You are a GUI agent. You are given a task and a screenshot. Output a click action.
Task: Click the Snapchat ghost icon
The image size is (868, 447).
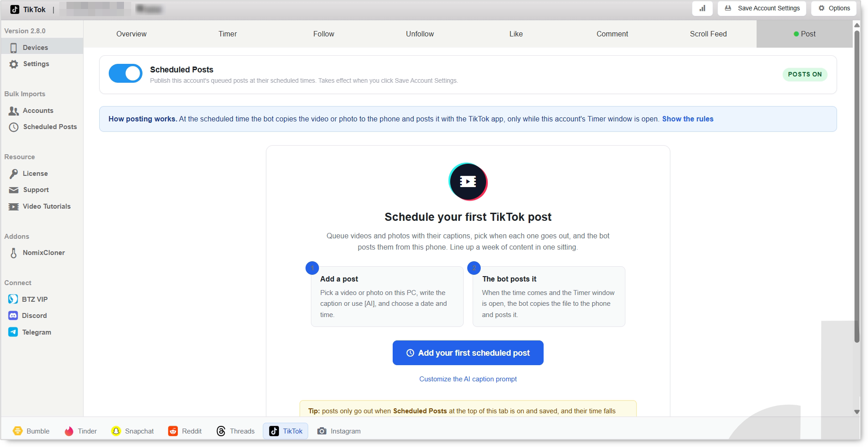click(x=116, y=431)
